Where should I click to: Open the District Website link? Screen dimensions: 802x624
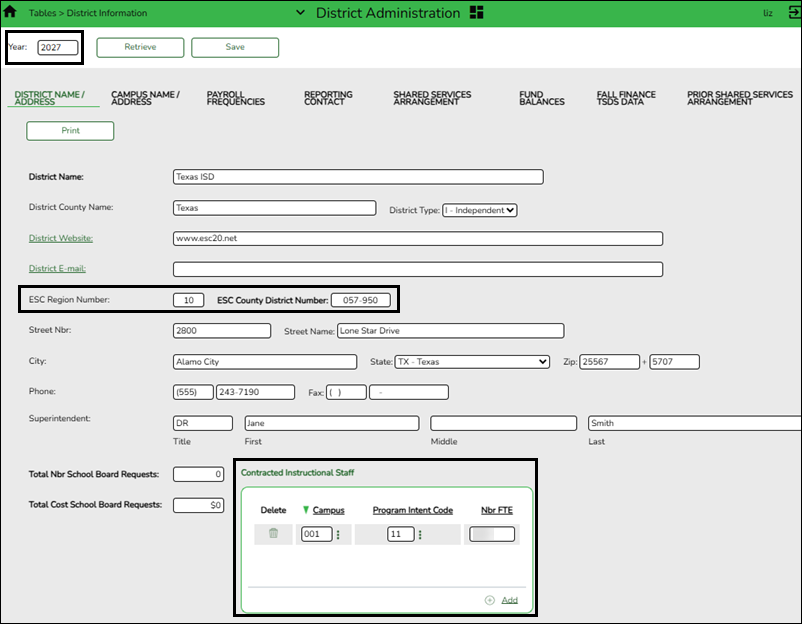click(x=60, y=238)
